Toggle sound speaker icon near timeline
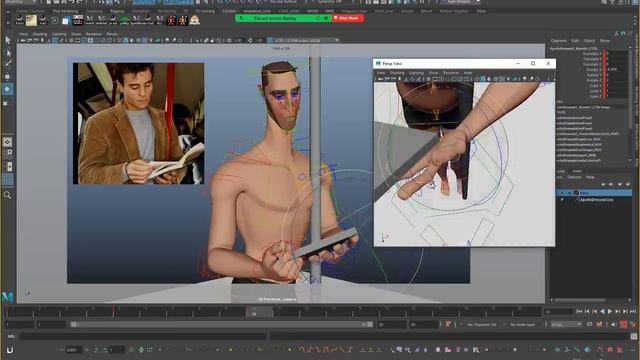Image resolution: width=640 pixels, height=360 pixels. [x=613, y=324]
